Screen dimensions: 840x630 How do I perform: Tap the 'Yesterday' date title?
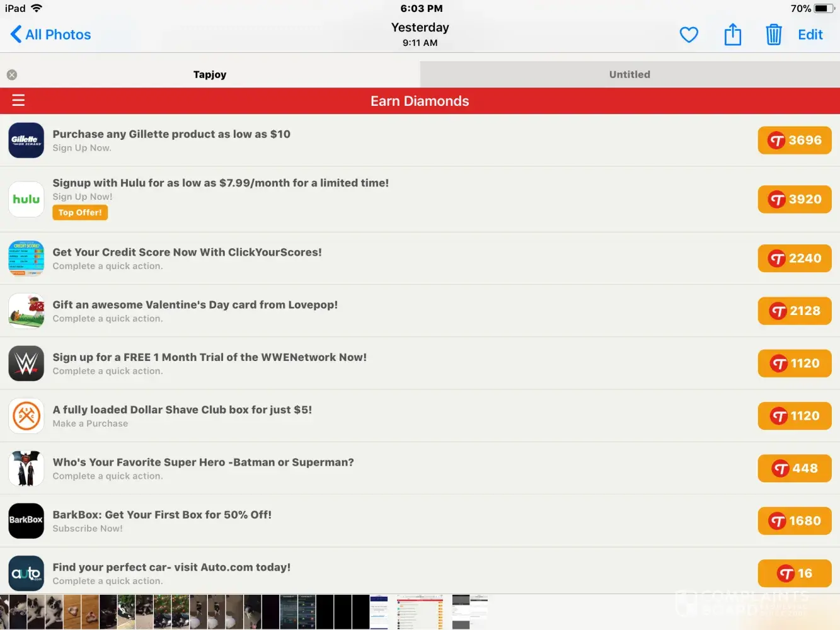tap(420, 28)
